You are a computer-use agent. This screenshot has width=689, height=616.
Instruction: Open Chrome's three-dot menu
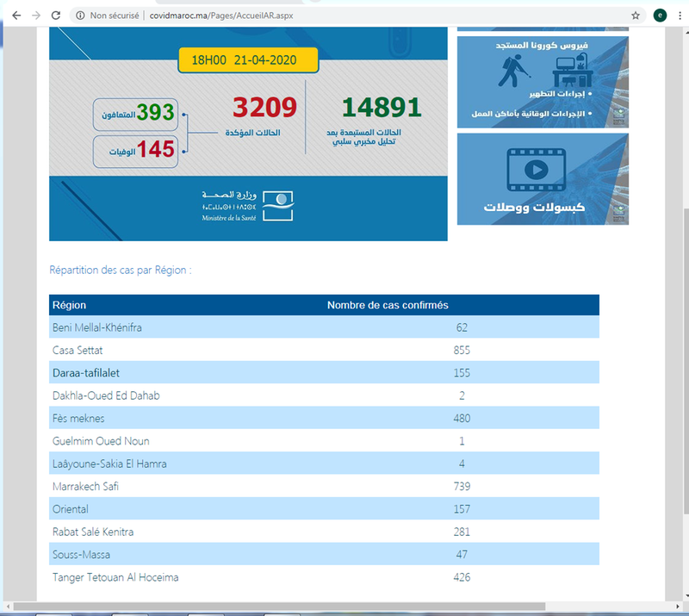[680, 16]
